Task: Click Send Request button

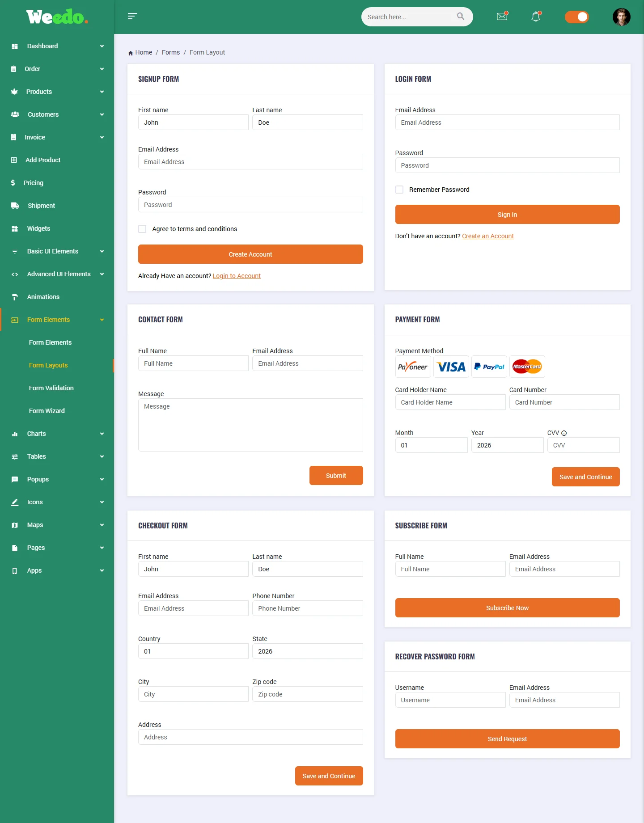Action: tap(507, 739)
